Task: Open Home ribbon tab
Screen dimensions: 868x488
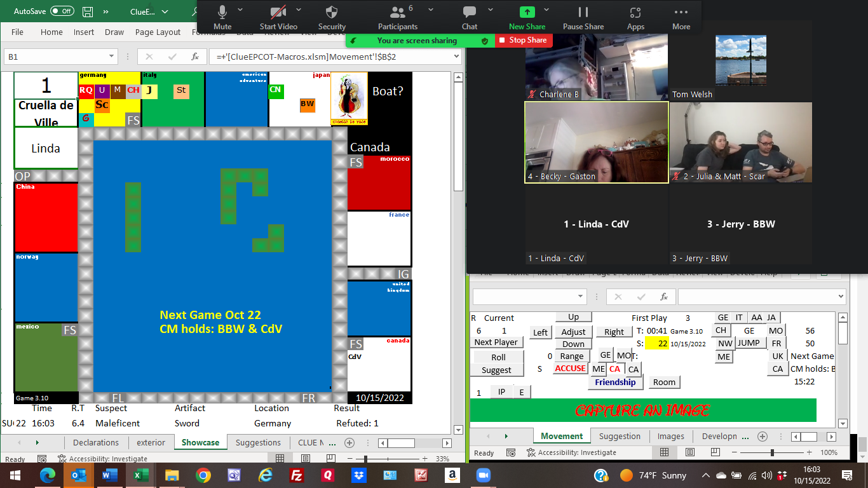Action: tap(51, 32)
